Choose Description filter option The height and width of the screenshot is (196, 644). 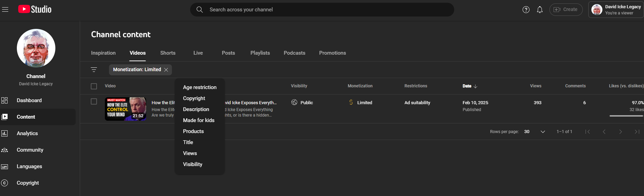(200, 109)
